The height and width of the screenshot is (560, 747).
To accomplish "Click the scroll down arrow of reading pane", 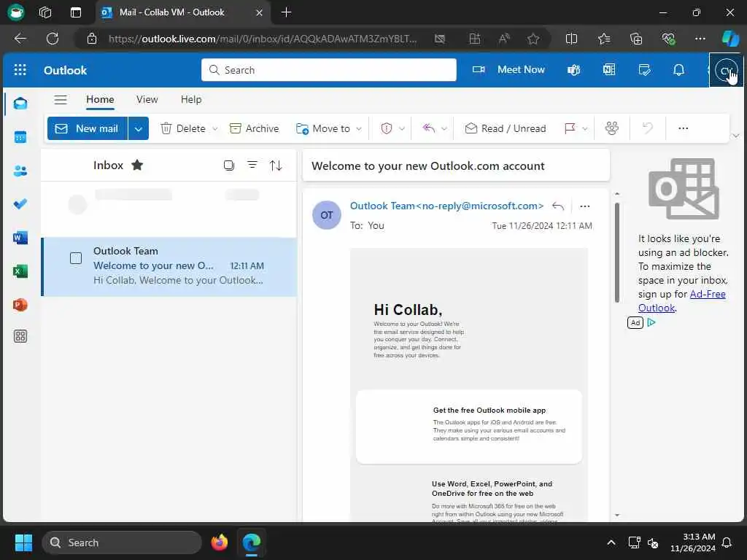I will (617, 516).
